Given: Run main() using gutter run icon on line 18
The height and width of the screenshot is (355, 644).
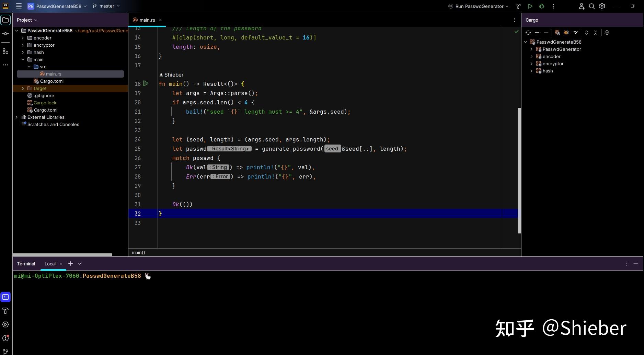Looking at the screenshot, I should pos(146,83).
